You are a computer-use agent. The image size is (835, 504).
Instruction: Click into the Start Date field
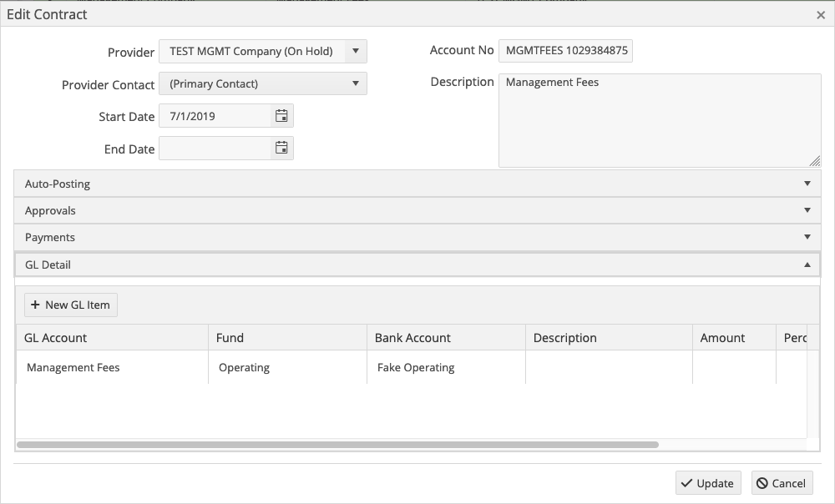click(x=215, y=116)
